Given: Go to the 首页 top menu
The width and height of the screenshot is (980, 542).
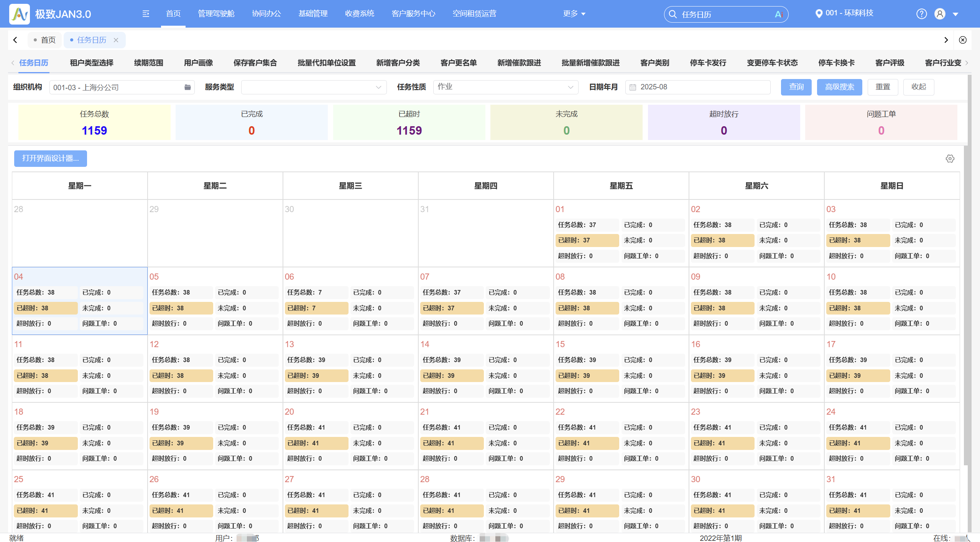Looking at the screenshot, I should click(x=173, y=14).
